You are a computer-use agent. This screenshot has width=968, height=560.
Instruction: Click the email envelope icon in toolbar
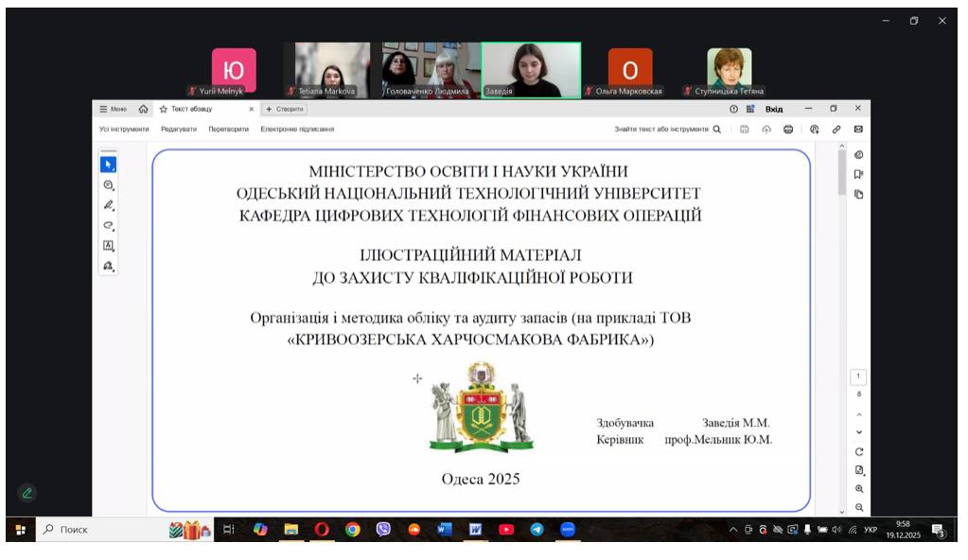click(858, 130)
